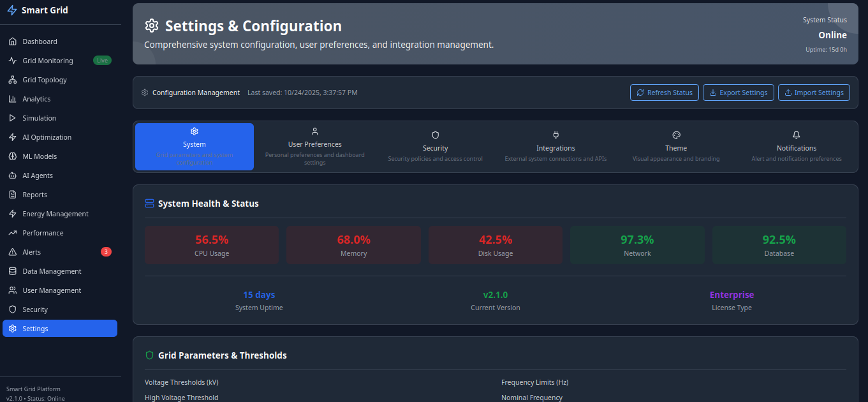Open Alerts via the warning triangle icon
Viewport: 868px width, 402px height.
(12, 252)
